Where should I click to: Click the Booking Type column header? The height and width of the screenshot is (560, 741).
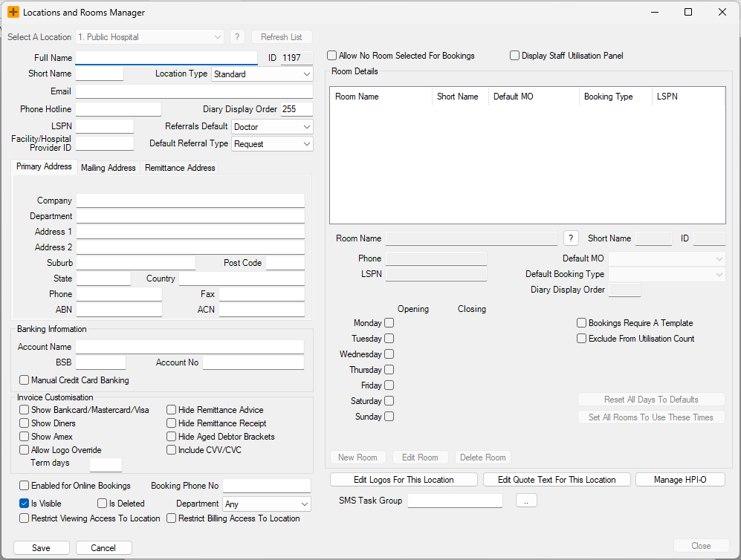(x=615, y=97)
